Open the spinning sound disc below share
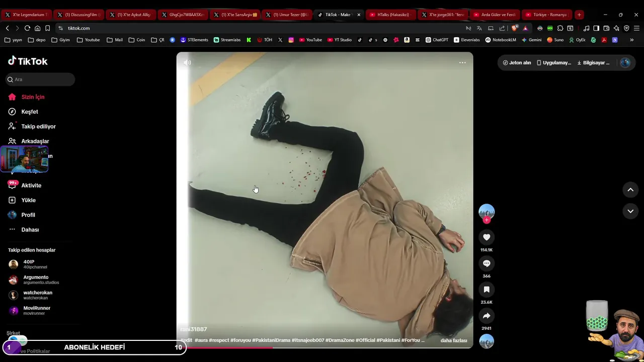 (487, 341)
